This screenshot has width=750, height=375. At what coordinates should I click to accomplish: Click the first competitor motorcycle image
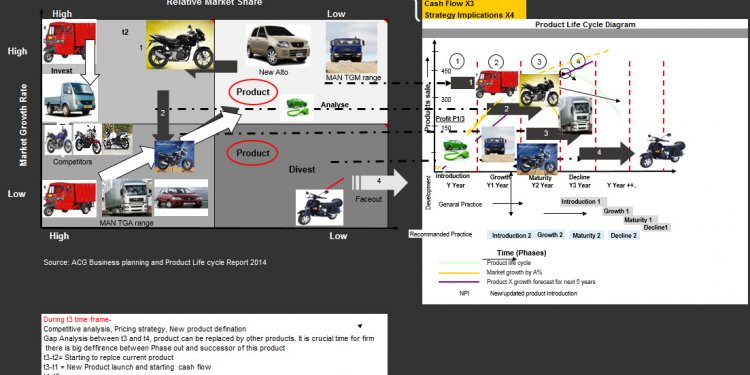[x=58, y=139]
